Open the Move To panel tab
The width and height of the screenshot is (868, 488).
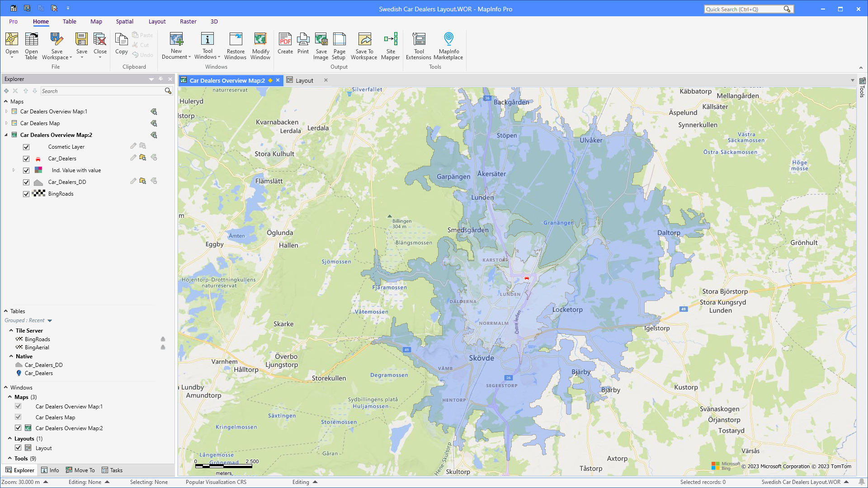click(80, 470)
